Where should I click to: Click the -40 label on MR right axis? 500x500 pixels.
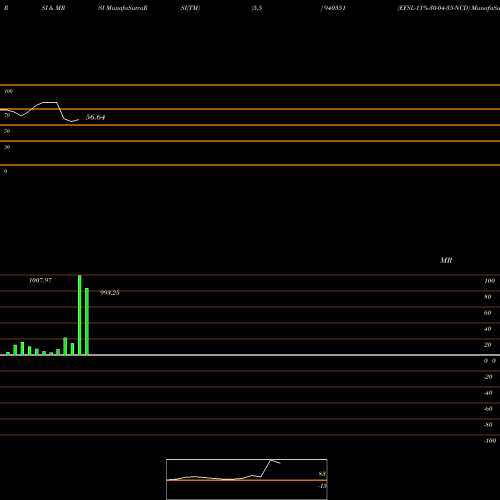click(488, 393)
